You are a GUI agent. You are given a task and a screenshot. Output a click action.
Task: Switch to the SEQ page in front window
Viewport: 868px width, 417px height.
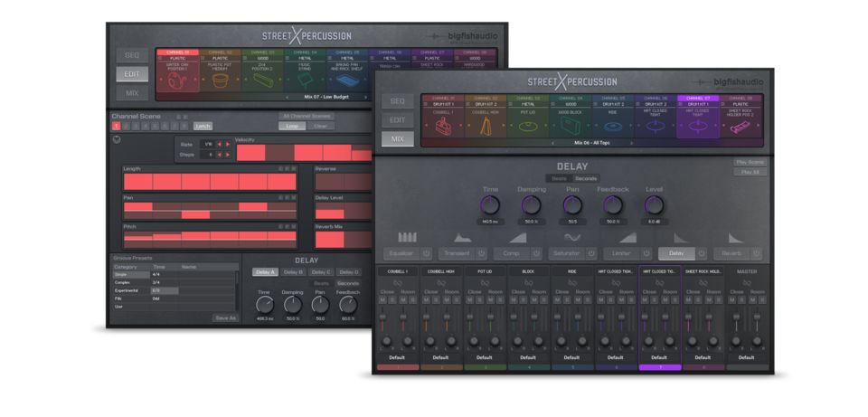coord(398,101)
